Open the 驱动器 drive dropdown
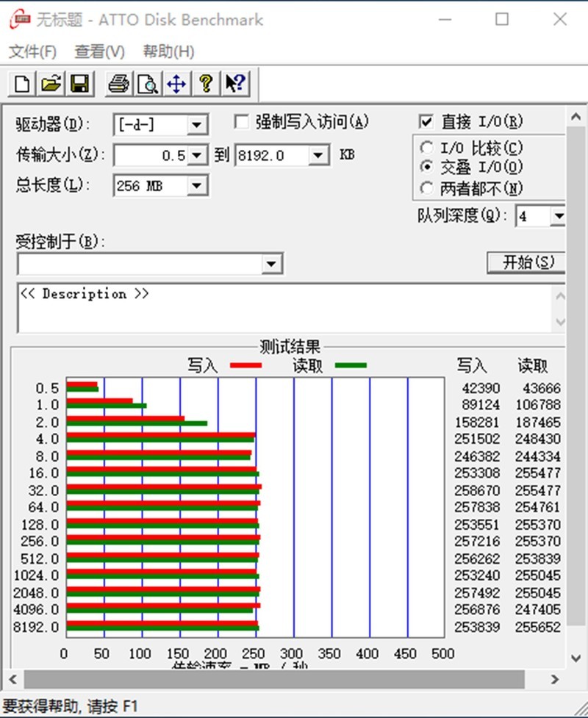Viewport: 588px width, 718px height. click(197, 124)
